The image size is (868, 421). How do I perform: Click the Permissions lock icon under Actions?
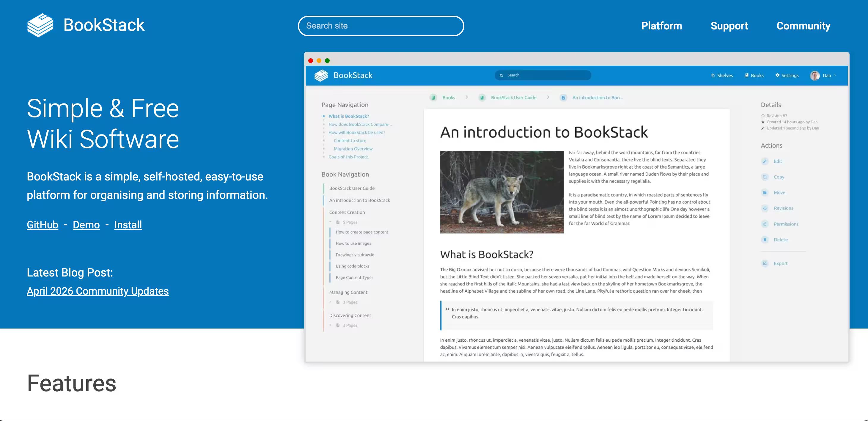[x=765, y=224]
